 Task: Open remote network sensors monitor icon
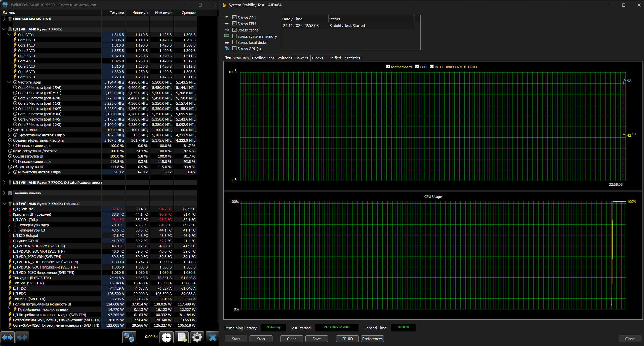pos(129,337)
